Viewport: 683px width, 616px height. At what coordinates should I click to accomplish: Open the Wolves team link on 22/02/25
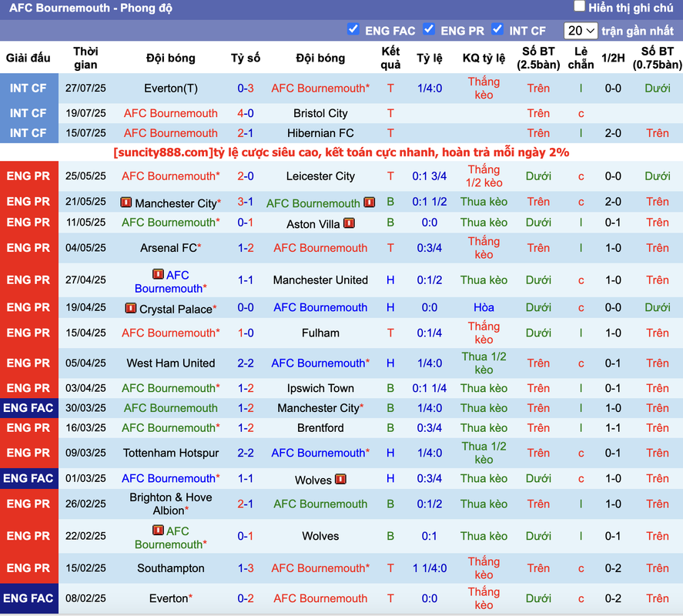click(320, 536)
